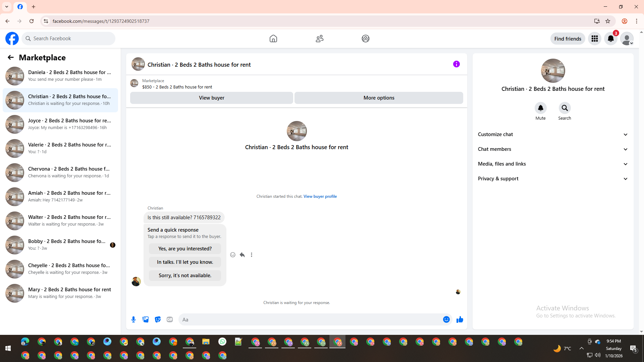Open the sticker picker icon

pyautogui.click(x=158, y=319)
